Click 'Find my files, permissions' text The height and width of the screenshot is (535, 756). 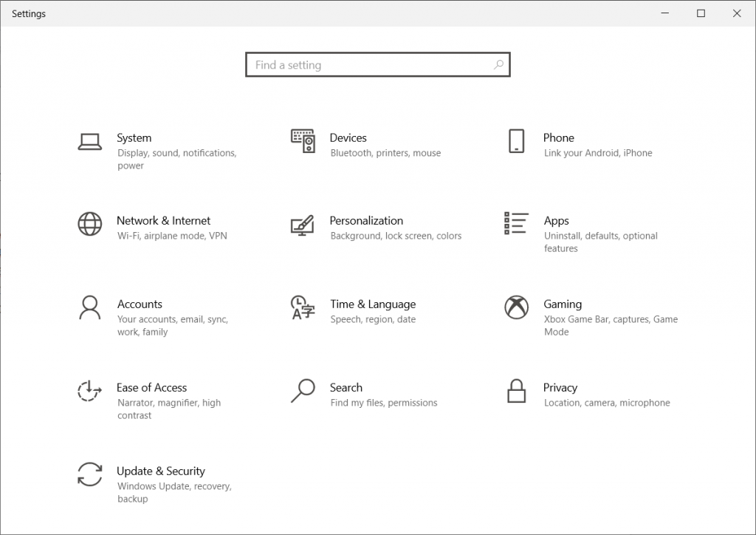384,403
